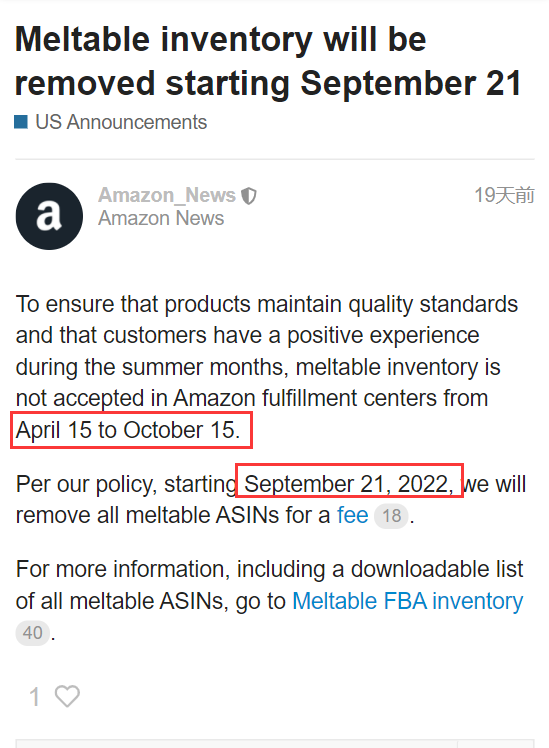This screenshot has width=549, height=748.
Task: Click the 'For more information' paragraph text
Action: (269, 601)
